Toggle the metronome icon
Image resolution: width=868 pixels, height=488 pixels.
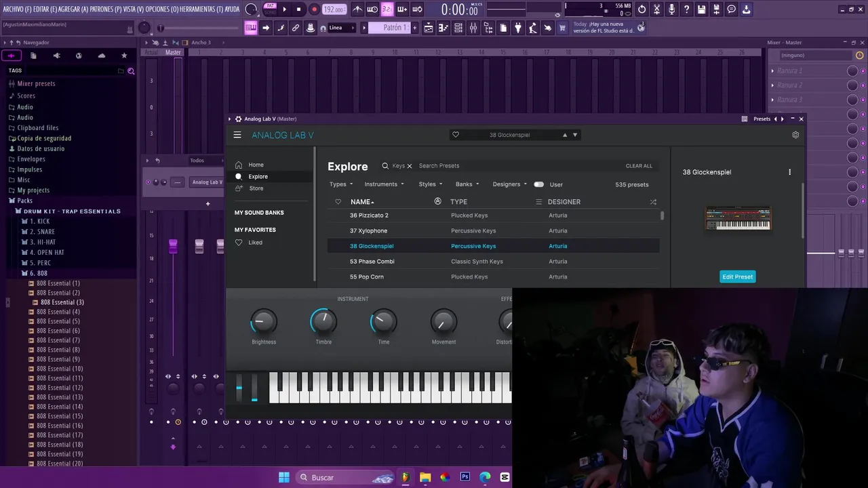coord(357,9)
